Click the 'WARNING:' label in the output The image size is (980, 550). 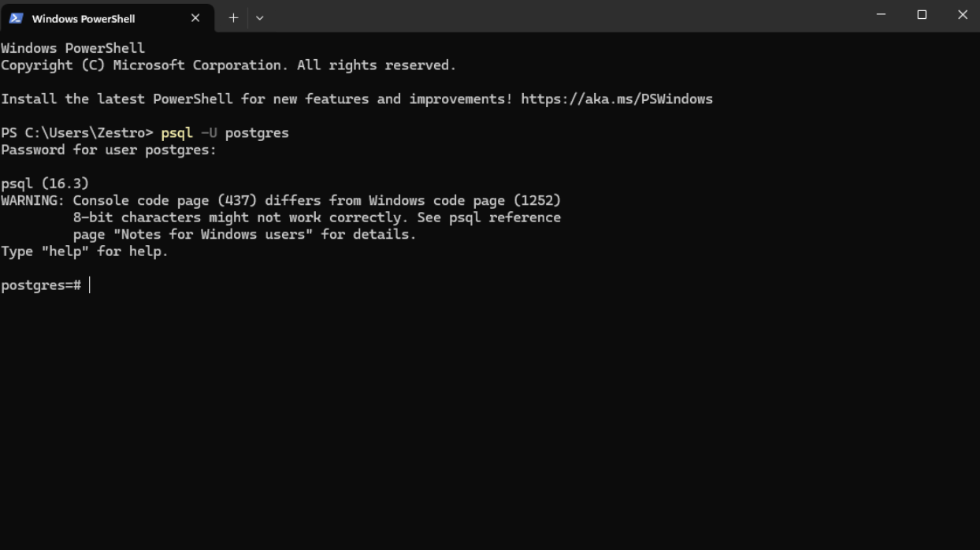pyautogui.click(x=33, y=201)
